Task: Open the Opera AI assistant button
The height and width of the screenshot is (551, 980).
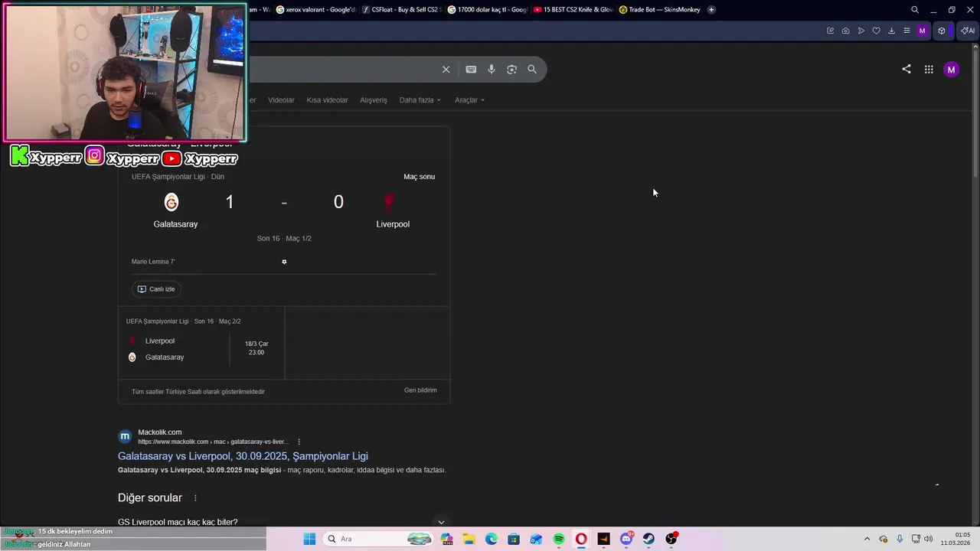Action: 968,31
